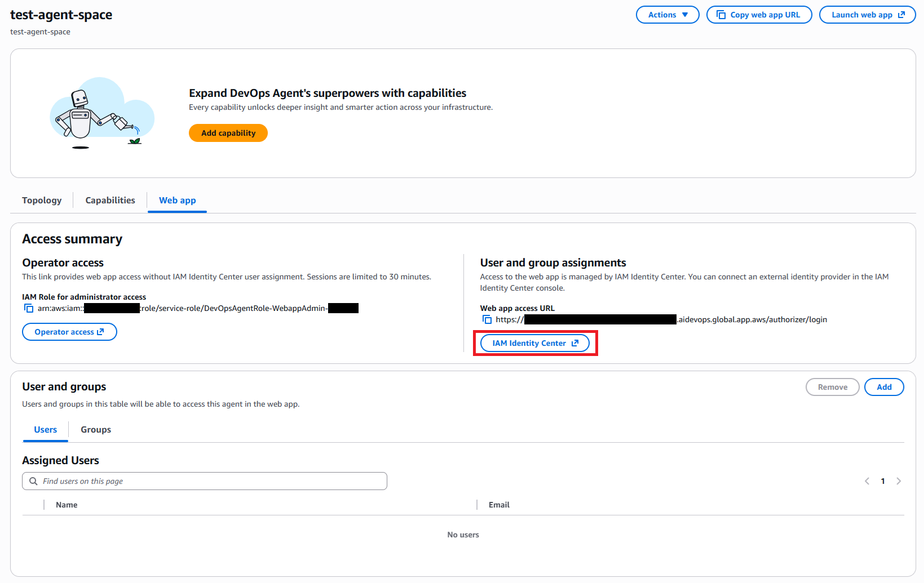Switch to the Topology tab
This screenshot has height=583, width=924.
point(42,200)
